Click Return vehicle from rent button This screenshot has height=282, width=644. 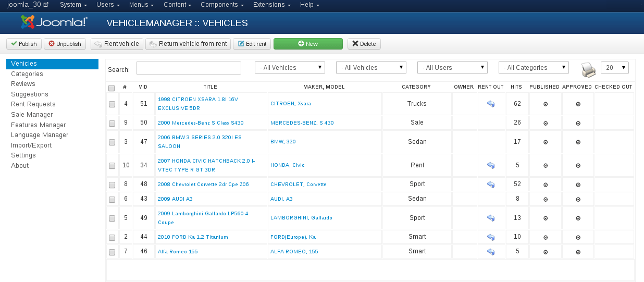tap(188, 44)
